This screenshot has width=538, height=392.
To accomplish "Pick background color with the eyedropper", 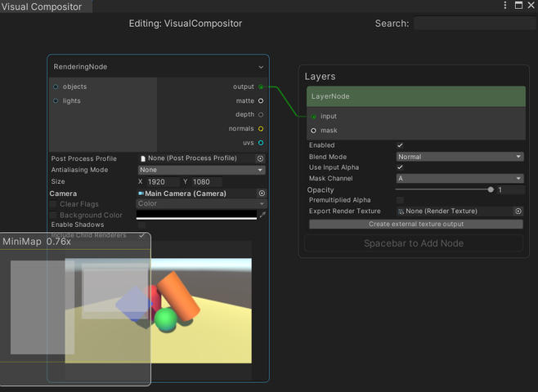I will 262,215.
